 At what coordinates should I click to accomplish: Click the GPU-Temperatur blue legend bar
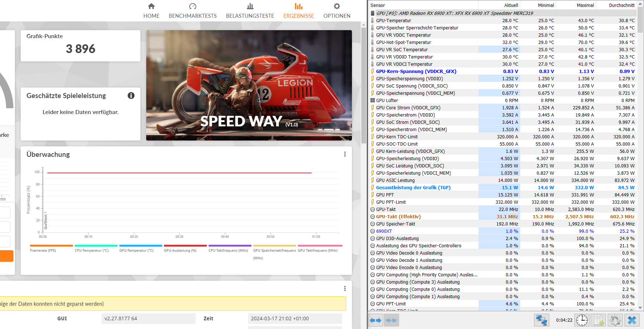141,246
